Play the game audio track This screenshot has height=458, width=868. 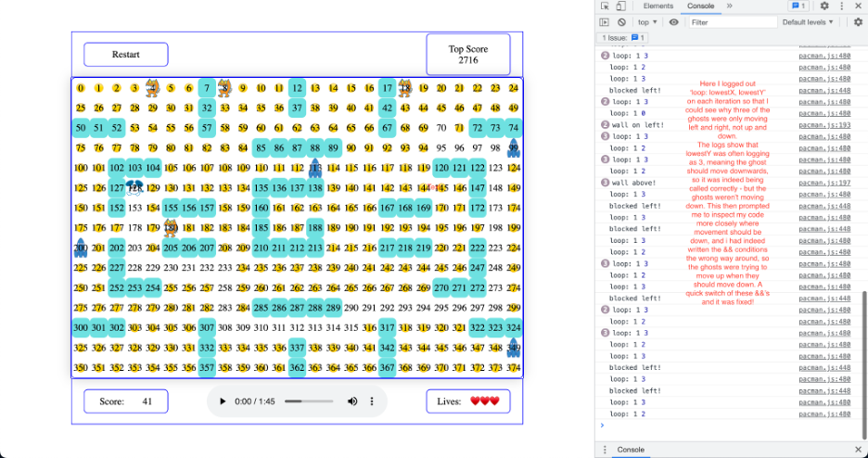click(223, 401)
